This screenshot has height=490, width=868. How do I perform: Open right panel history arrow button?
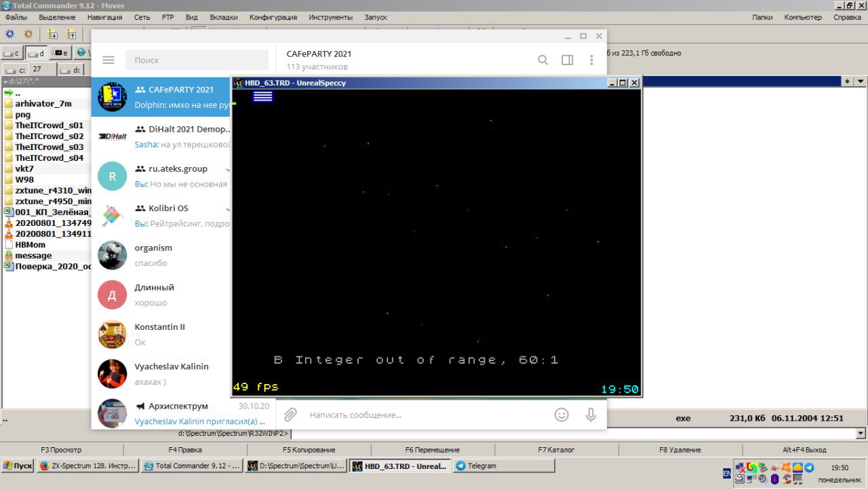(860, 81)
